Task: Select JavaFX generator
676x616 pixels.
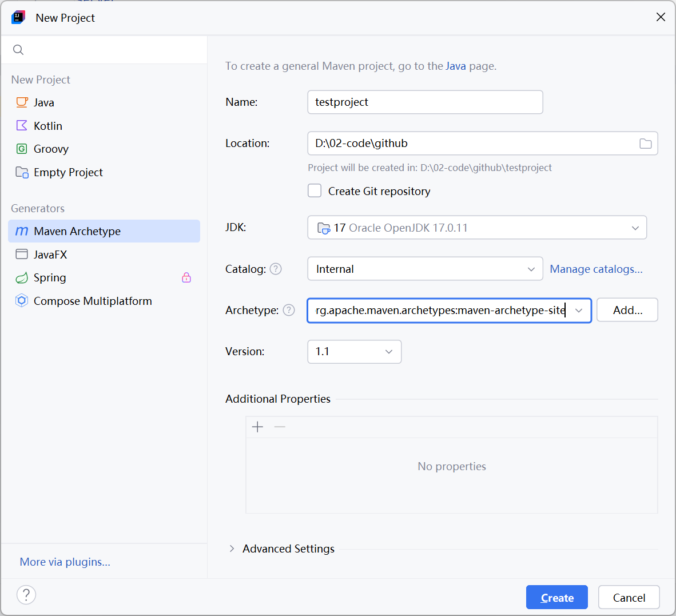Action: (x=50, y=255)
